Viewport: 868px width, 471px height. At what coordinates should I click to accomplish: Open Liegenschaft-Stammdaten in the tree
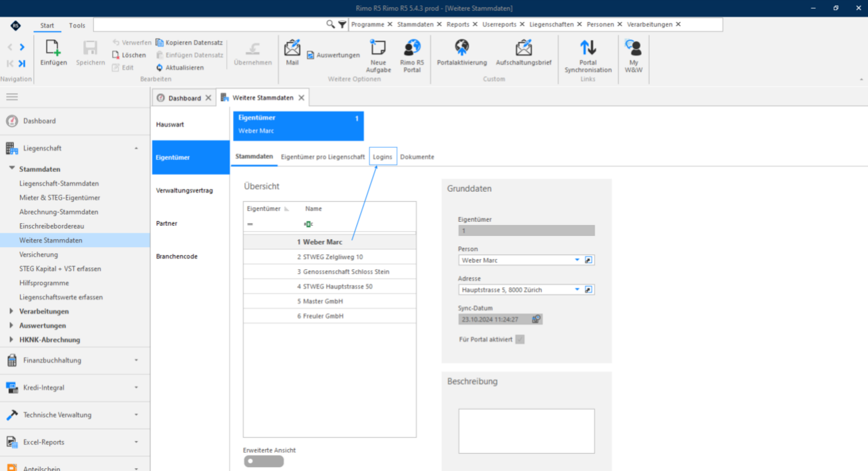pyautogui.click(x=59, y=183)
